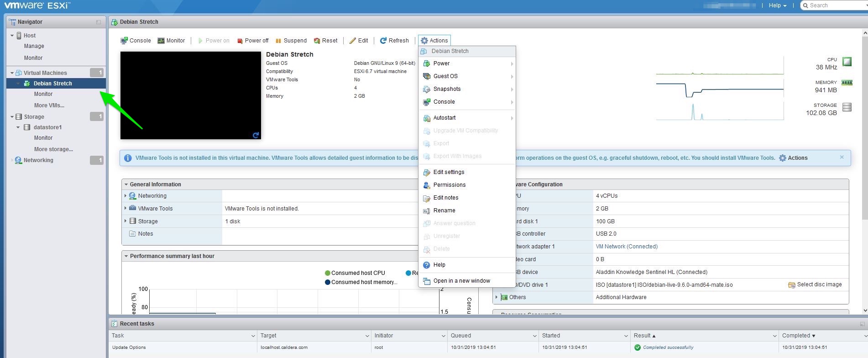Open the VM Console from toolbar
868x358 pixels.
click(136, 41)
